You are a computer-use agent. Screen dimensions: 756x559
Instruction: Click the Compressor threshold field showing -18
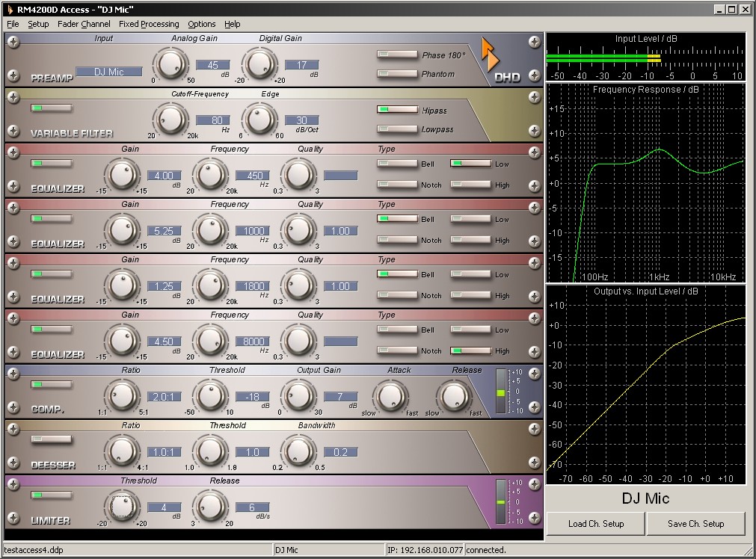pos(253,397)
